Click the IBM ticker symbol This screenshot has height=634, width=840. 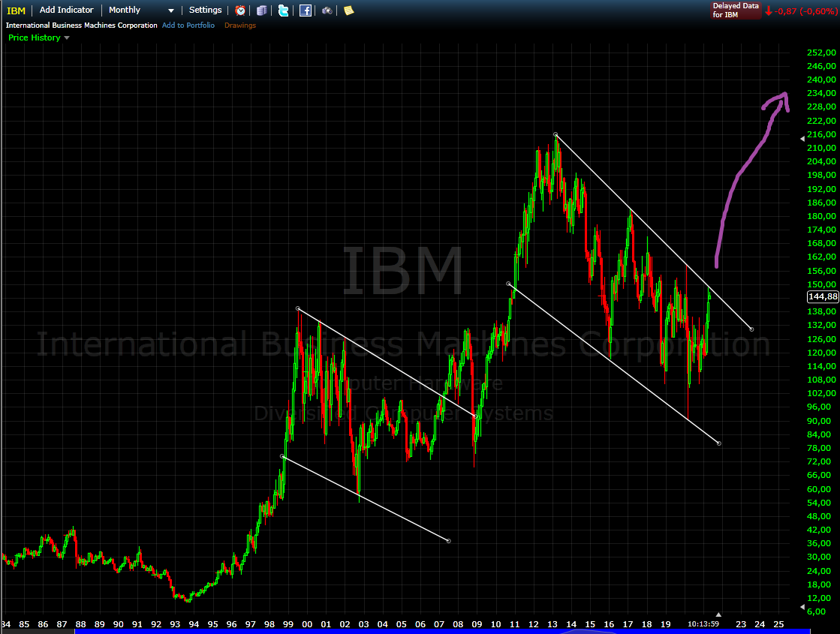tap(16, 11)
